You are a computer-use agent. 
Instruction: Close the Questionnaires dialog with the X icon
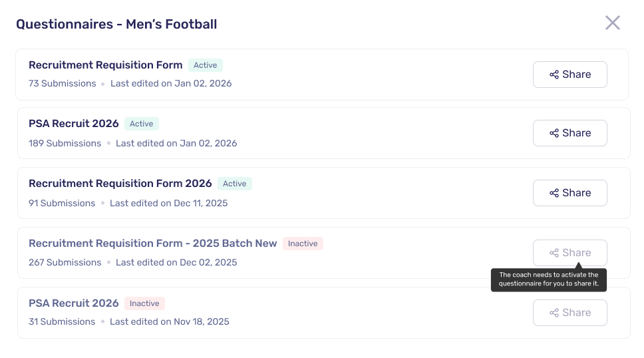click(612, 23)
